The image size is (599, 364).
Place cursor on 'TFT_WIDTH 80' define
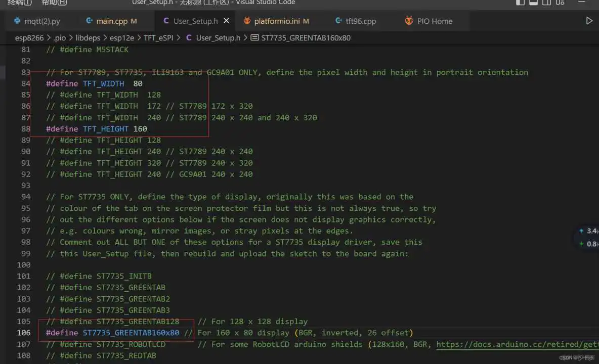point(95,83)
